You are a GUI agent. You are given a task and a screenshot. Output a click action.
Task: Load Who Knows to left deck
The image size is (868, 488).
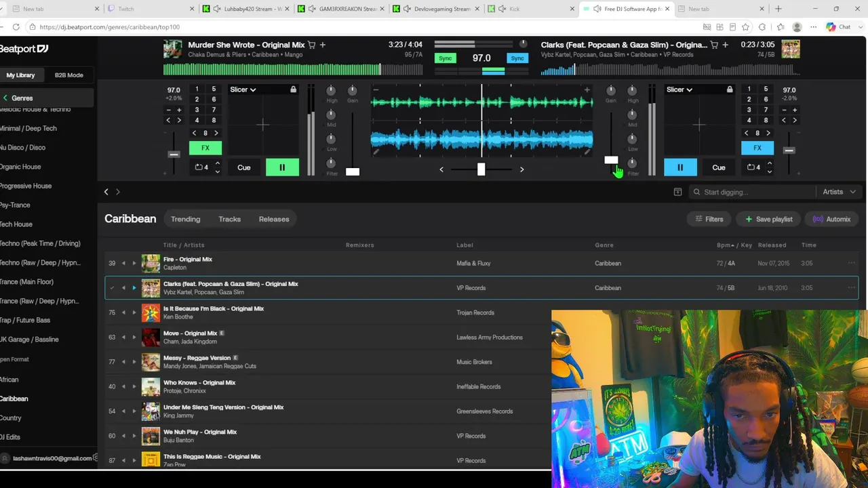point(123,386)
